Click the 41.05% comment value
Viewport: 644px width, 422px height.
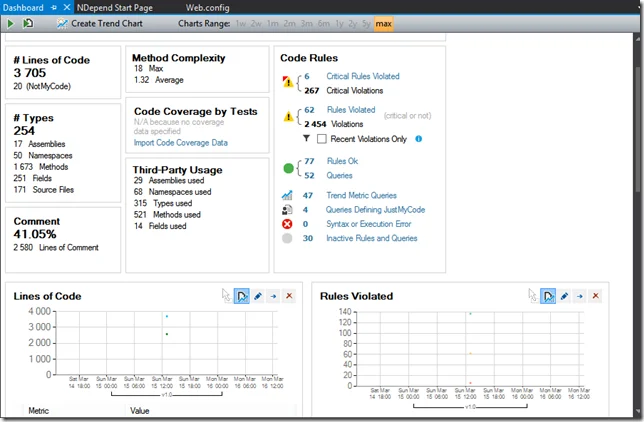pos(35,234)
